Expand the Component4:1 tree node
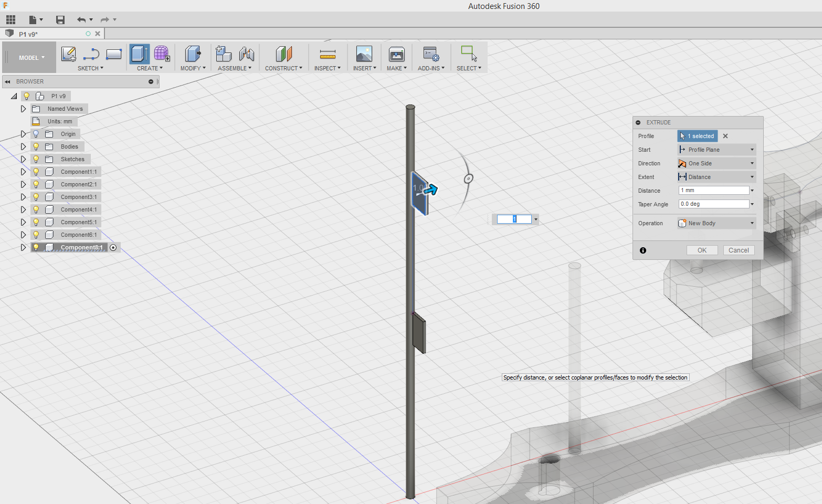822x504 pixels. 23,209
